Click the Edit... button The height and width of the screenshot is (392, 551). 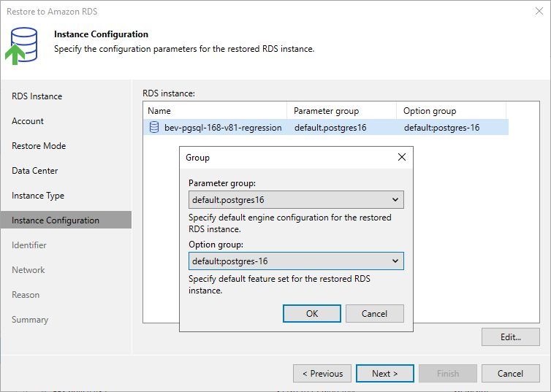(511, 337)
